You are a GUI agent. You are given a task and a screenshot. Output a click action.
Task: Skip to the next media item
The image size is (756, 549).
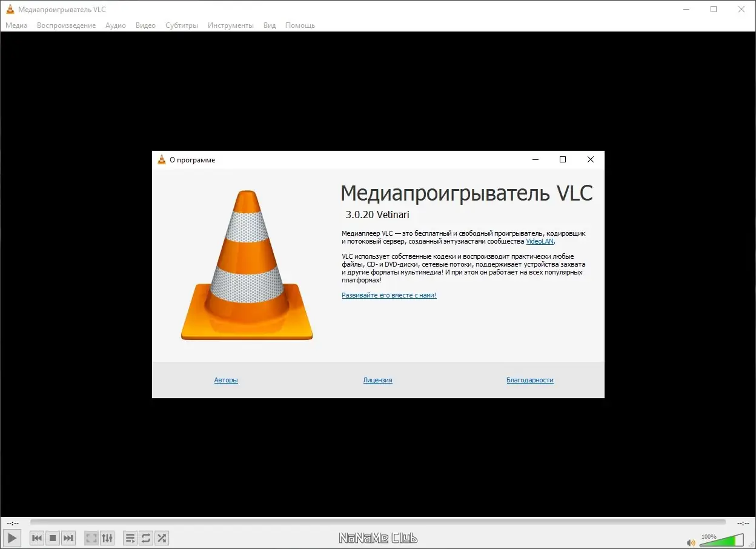68,537
